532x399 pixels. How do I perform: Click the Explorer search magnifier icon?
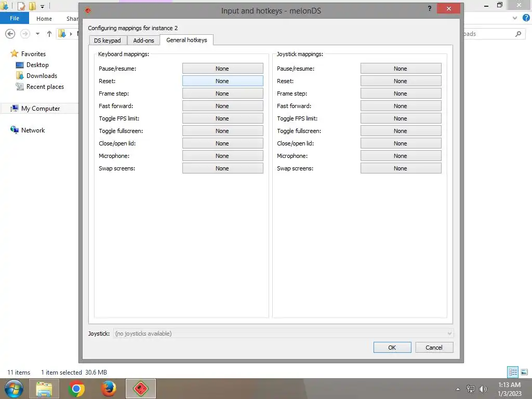[x=518, y=34]
